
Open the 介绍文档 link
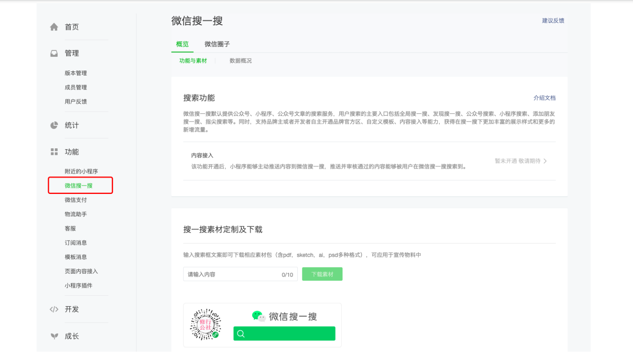click(545, 98)
